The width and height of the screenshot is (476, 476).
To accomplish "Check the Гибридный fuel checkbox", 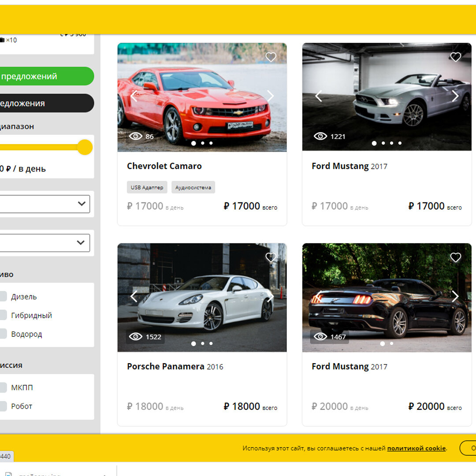I will (x=3, y=315).
